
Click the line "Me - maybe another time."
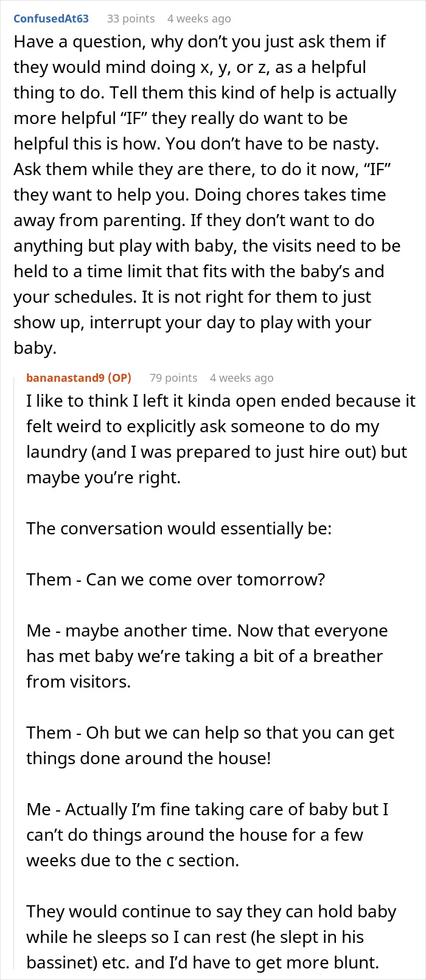point(207,631)
